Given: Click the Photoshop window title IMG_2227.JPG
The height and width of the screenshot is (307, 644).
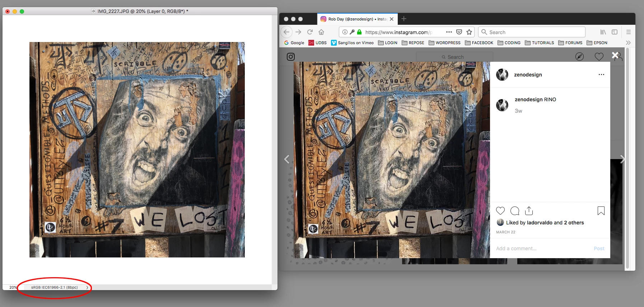Looking at the screenshot, I should click(x=143, y=11).
